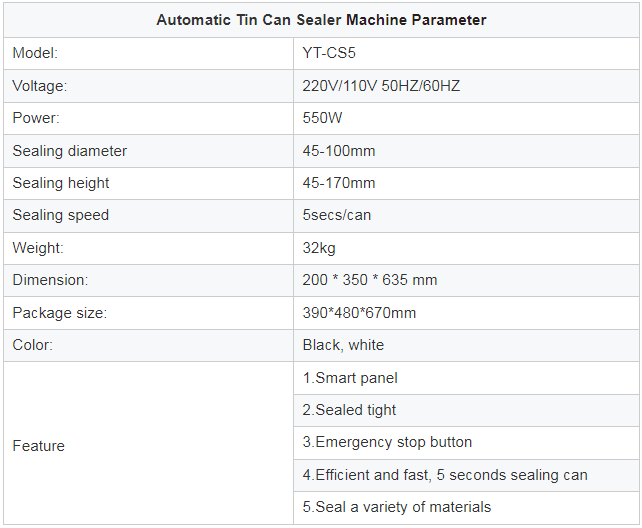Click the color value 'Black, white'
Viewport: 642px width, 528px height.
point(343,345)
